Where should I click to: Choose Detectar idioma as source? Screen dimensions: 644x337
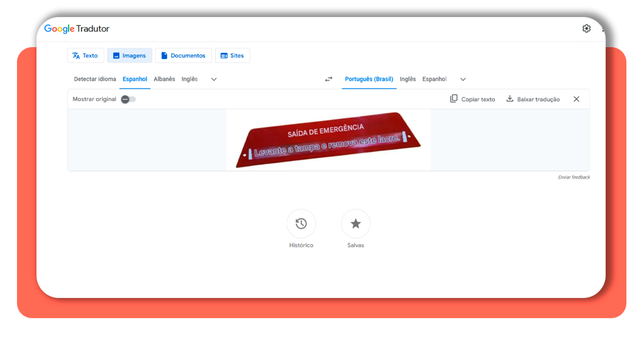(95, 79)
